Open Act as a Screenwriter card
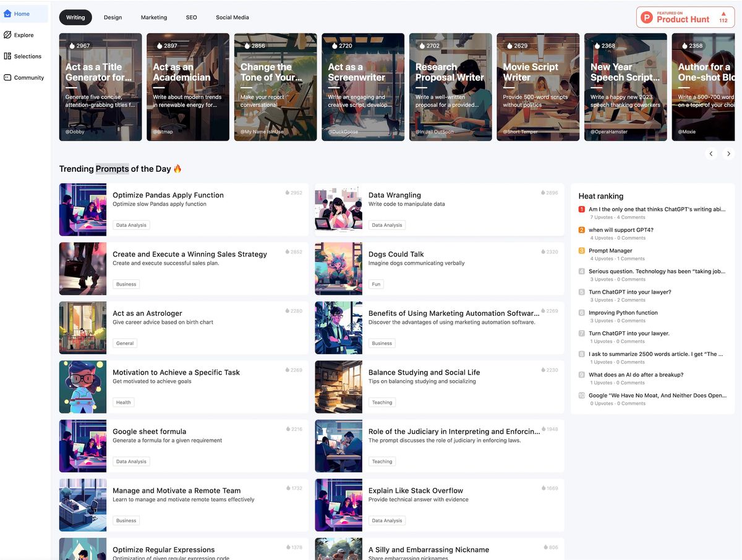 pyautogui.click(x=363, y=87)
